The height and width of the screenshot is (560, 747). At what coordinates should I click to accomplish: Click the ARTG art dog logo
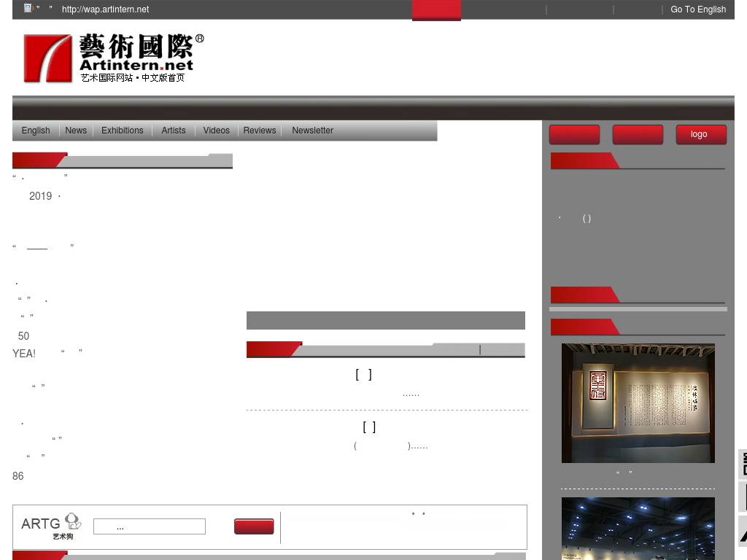(52, 526)
